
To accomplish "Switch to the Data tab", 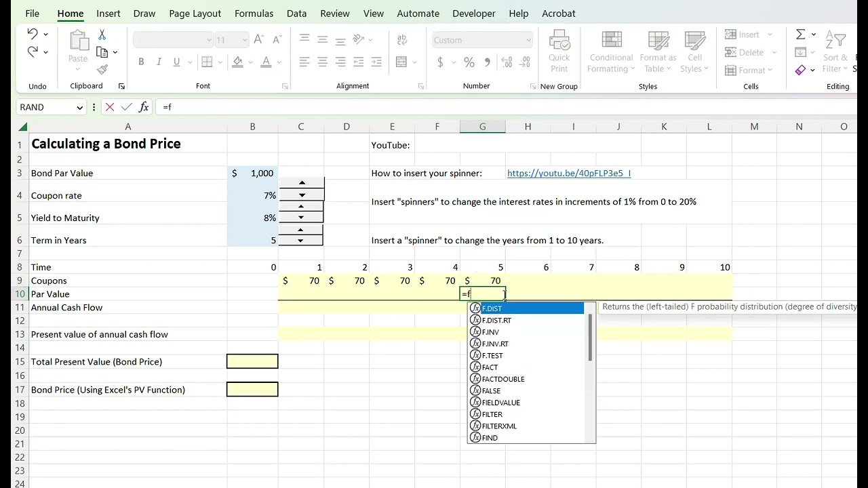I will tap(296, 14).
